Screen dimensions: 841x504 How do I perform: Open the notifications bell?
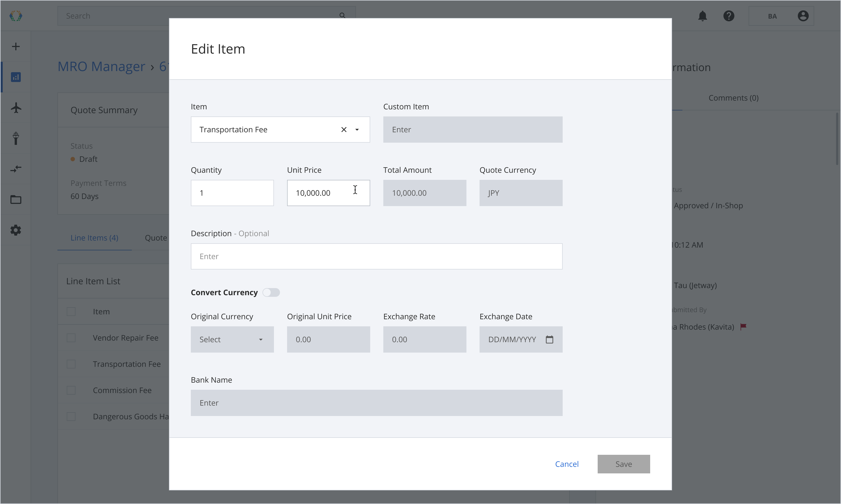[x=702, y=16]
